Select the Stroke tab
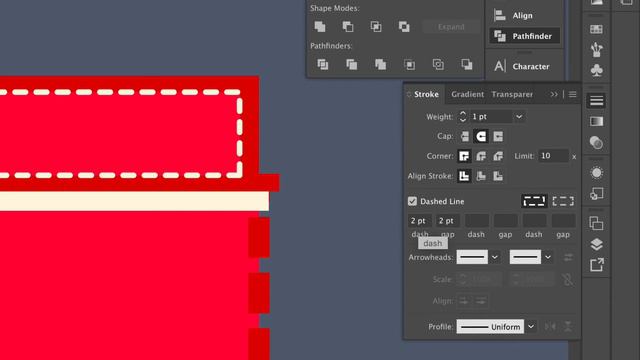Image resolution: width=640 pixels, height=360 pixels. tap(426, 94)
